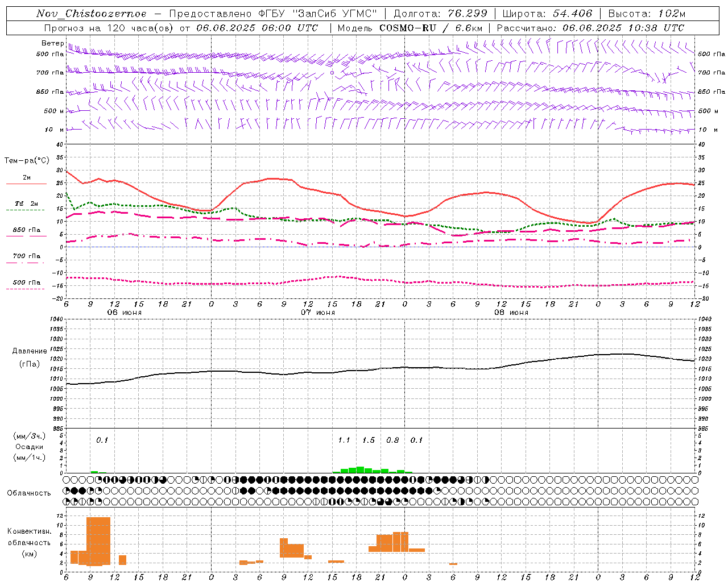Image resolution: width=728 pixels, height=582 pixels.
Task: Click the tallest orange convective cloud bar
Action: tap(98, 541)
